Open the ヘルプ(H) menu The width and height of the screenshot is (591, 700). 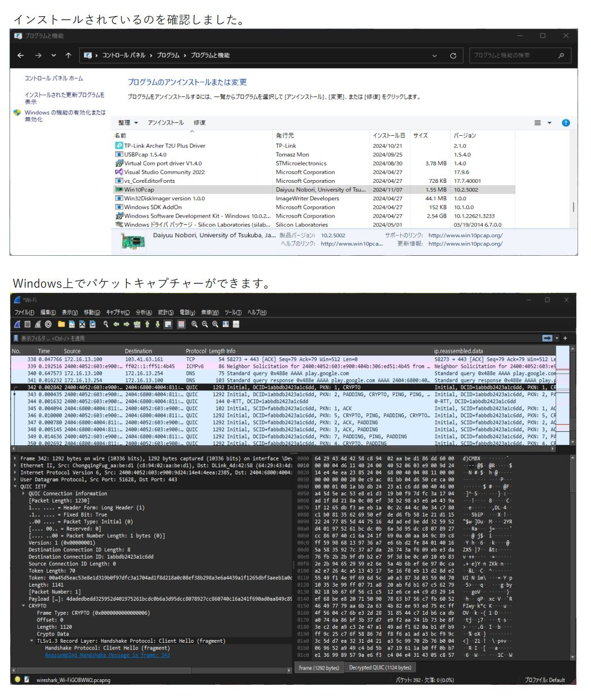pos(257,312)
